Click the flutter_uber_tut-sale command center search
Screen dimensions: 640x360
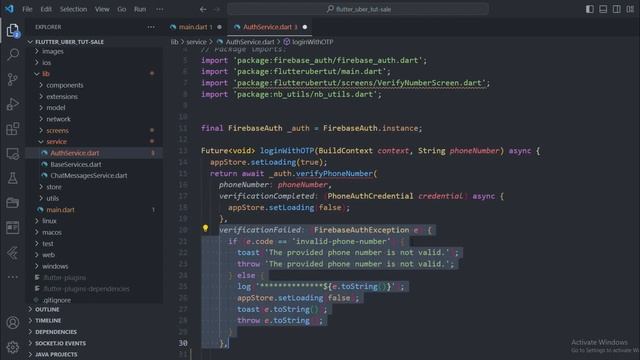coord(358,9)
